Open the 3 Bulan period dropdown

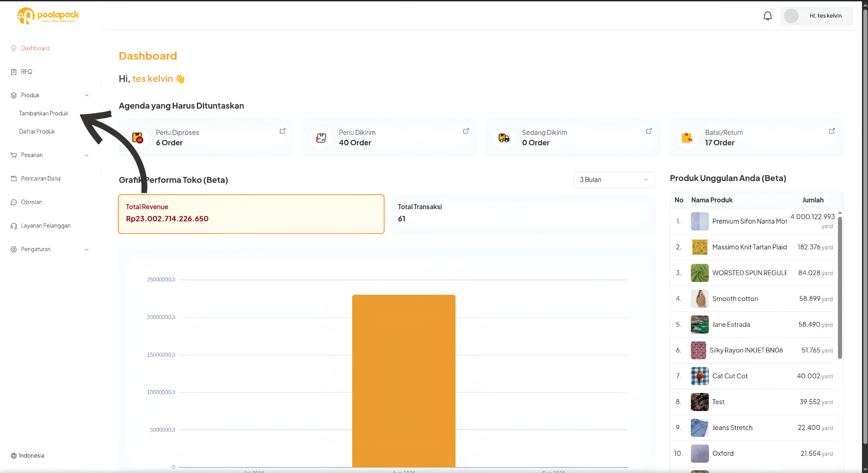click(x=614, y=180)
